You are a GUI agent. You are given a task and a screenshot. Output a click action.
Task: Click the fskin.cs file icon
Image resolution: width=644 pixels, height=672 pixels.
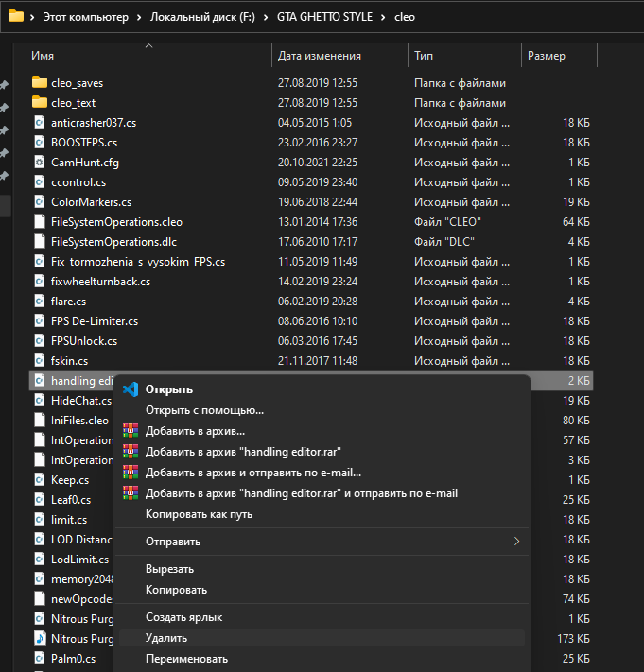coord(40,361)
